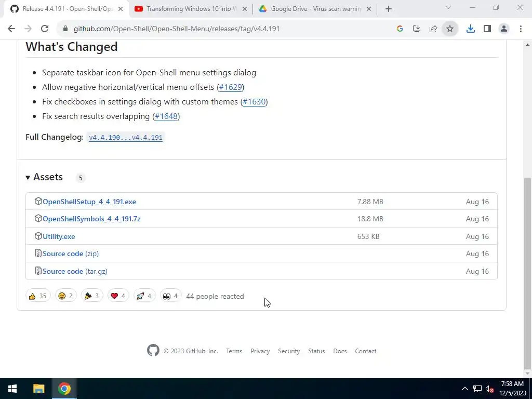This screenshot has width=532, height=399.
Task: Open the Terms footer link
Action: tap(234, 351)
